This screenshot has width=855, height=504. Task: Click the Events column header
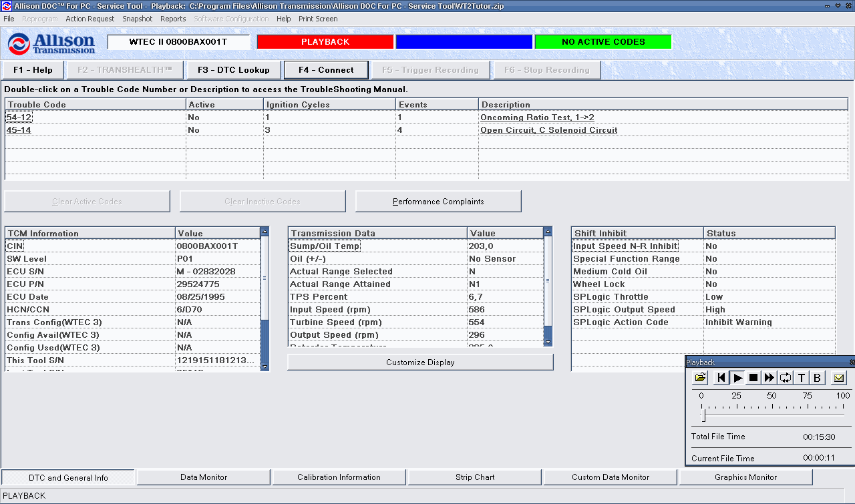pyautogui.click(x=437, y=104)
